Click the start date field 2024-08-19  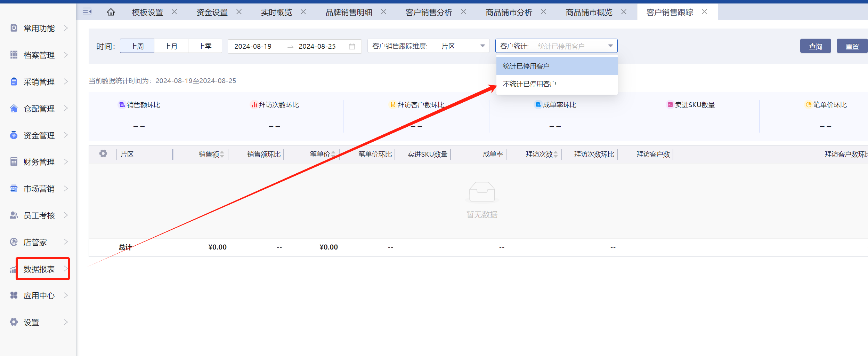253,46
